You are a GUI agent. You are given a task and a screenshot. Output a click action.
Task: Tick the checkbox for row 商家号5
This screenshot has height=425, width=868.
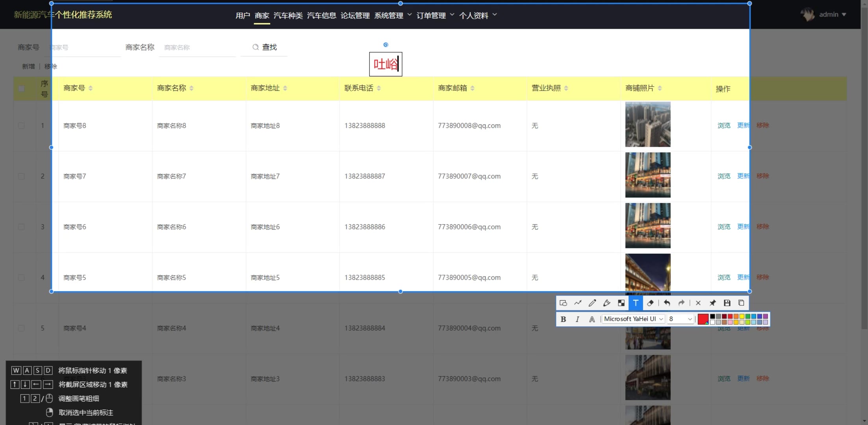(21, 277)
